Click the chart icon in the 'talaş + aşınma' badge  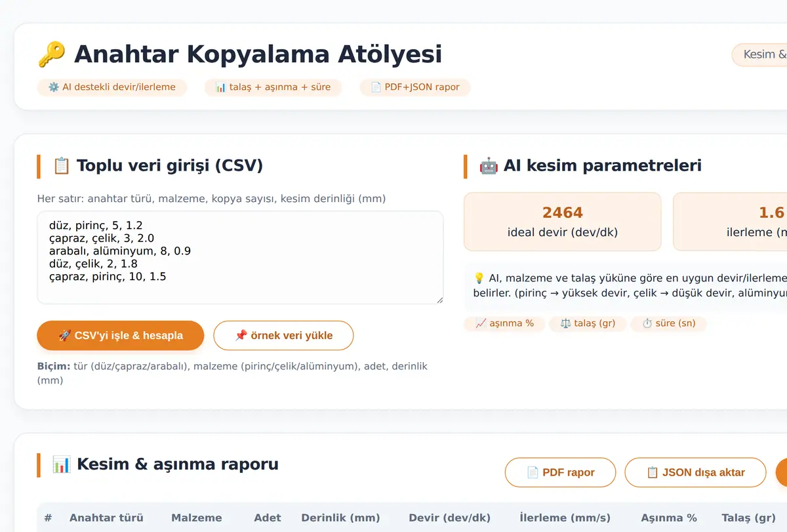220,87
